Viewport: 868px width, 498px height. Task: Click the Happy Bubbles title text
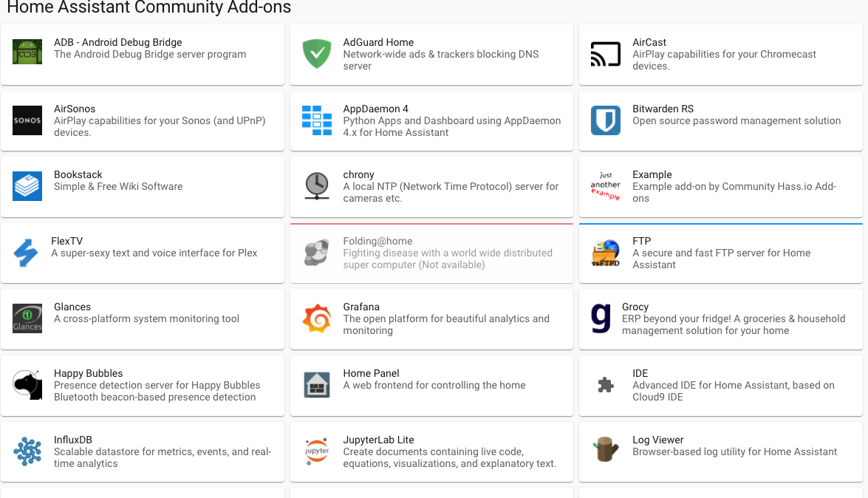pyautogui.click(x=88, y=373)
